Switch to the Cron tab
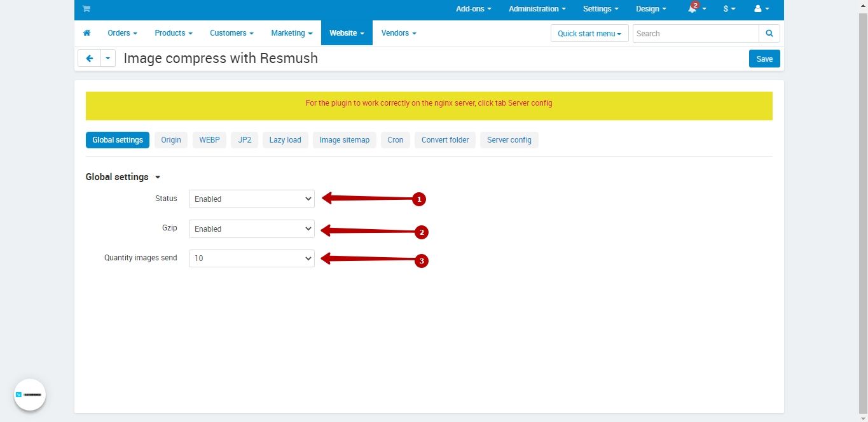868x422 pixels. (396, 140)
